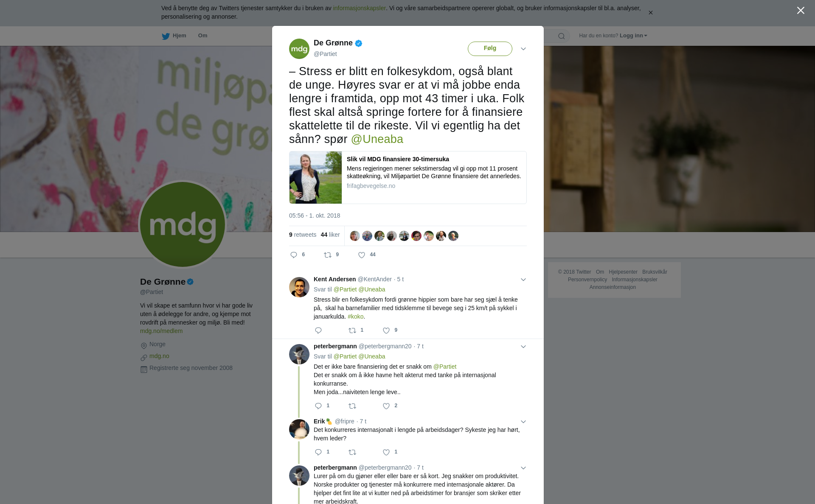Like the main De Grønne tweet
The width and height of the screenshot is (815, 504).
coord(362,255)
